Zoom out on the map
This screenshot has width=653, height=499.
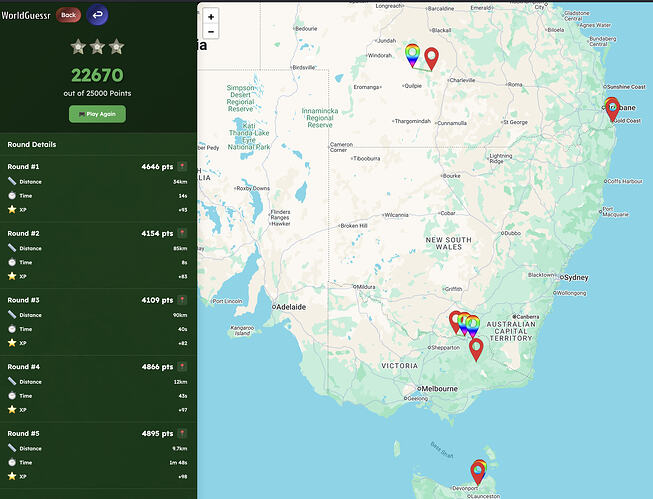pyautogui.click(x=211, y=32)
